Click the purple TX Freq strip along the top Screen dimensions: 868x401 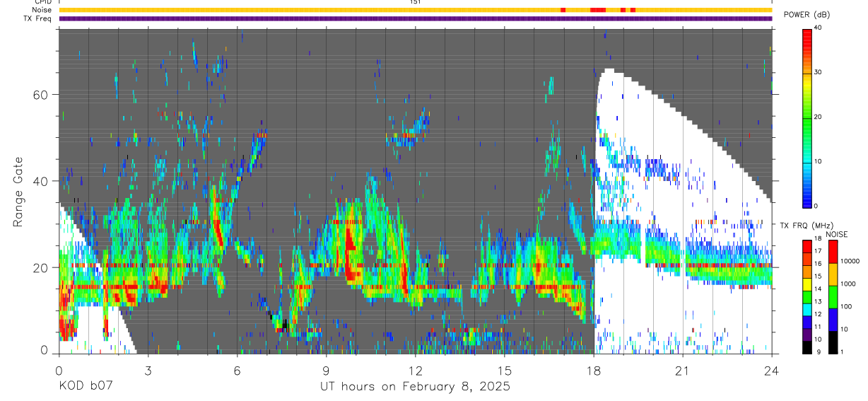point(416,18)
